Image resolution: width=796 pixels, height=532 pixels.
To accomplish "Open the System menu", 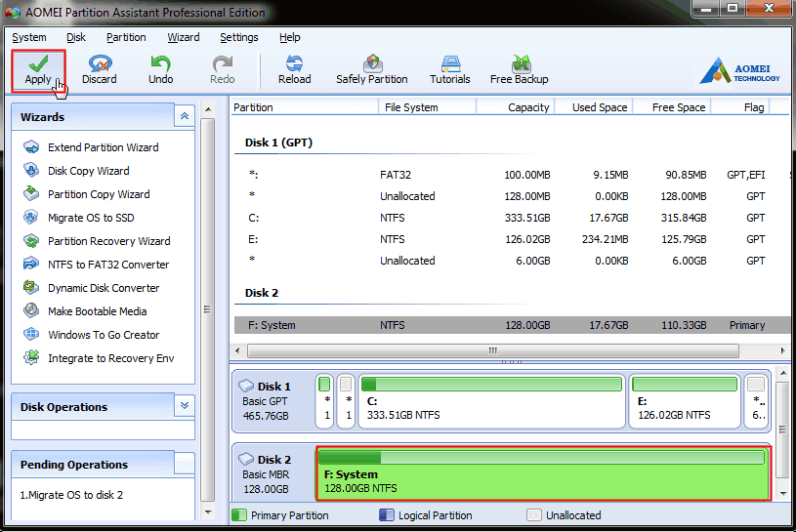I will (29, 37).
